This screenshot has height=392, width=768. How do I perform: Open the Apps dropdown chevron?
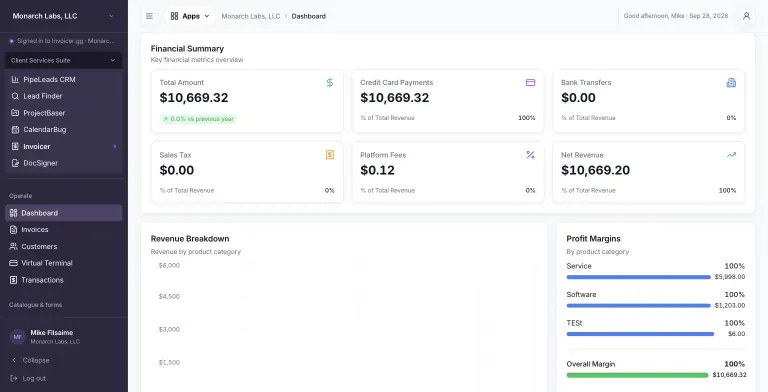[207, 16]
